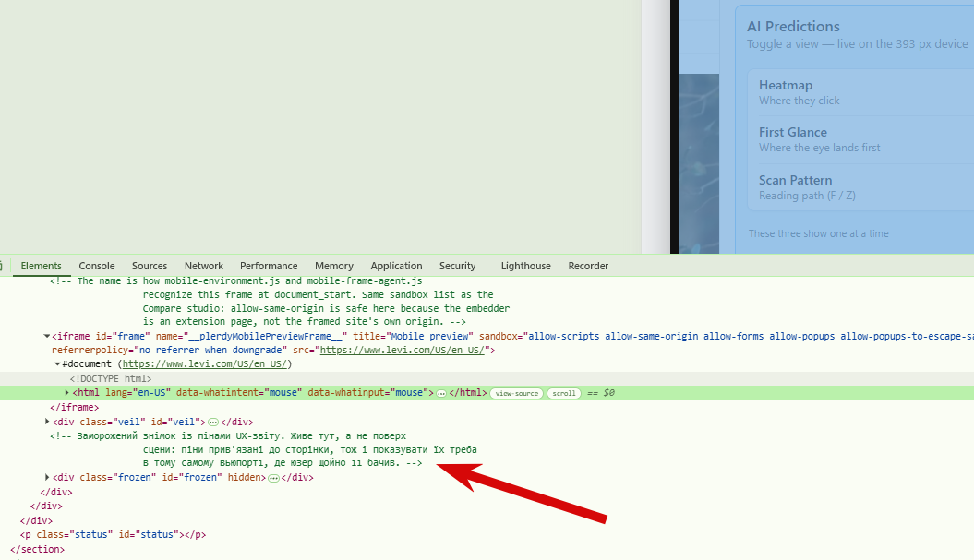Click the sandbox attribute value "allow-scripts"

point(563,336)
